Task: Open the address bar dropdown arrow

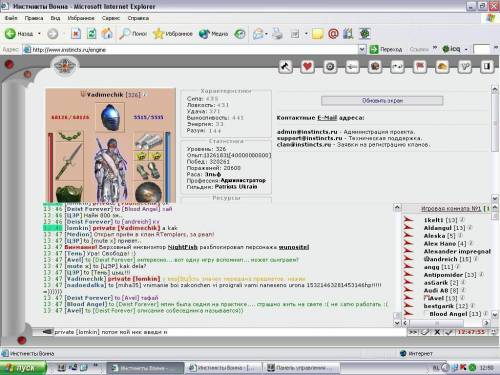Action: click(362, 50)
